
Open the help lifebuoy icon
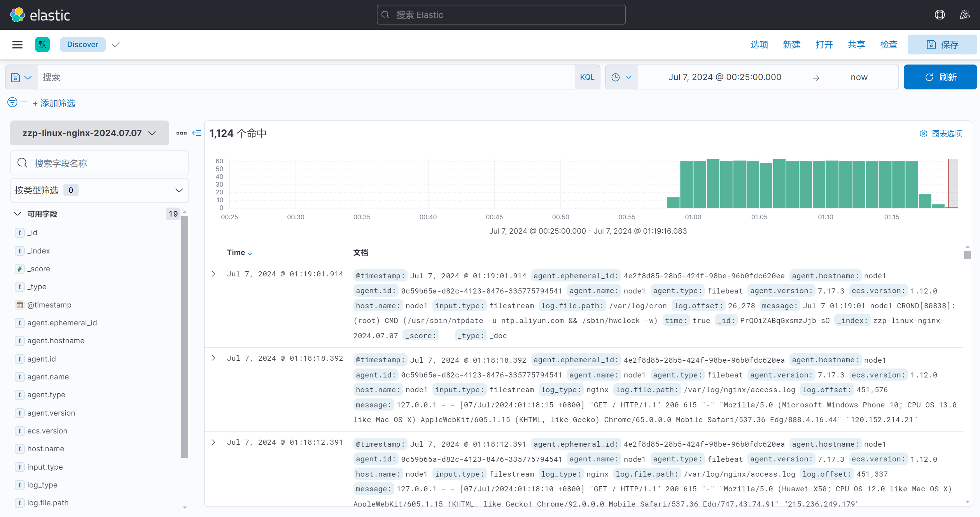(940, 15)
